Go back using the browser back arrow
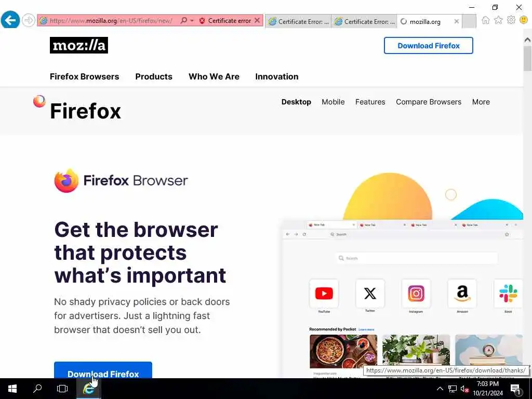Image resolution: width=532 pixels, height=399 pixels. click(x=10, y=20)
